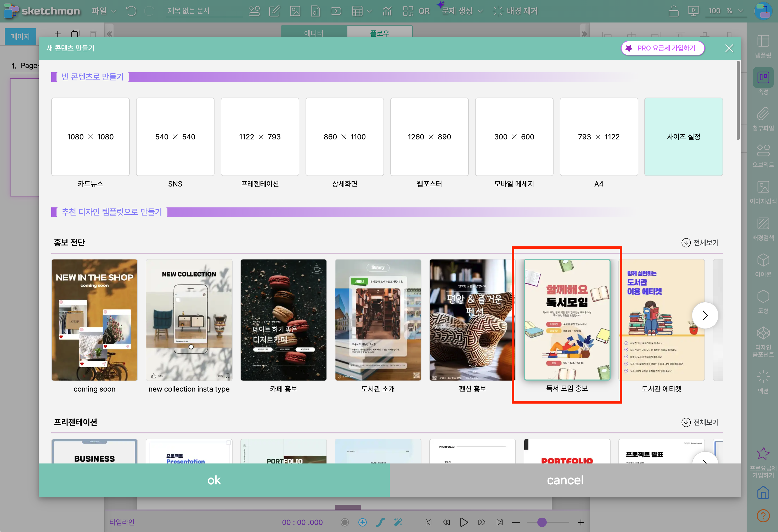Screen dimensions: 778x532
Task: Click the timeline zoom slider handle
Action: tap(542, 522)
